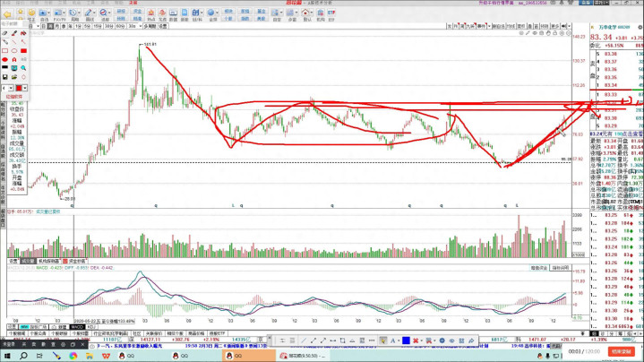
Task: Click the magnifier tool in drawing palette
Action: click(23, 70)
